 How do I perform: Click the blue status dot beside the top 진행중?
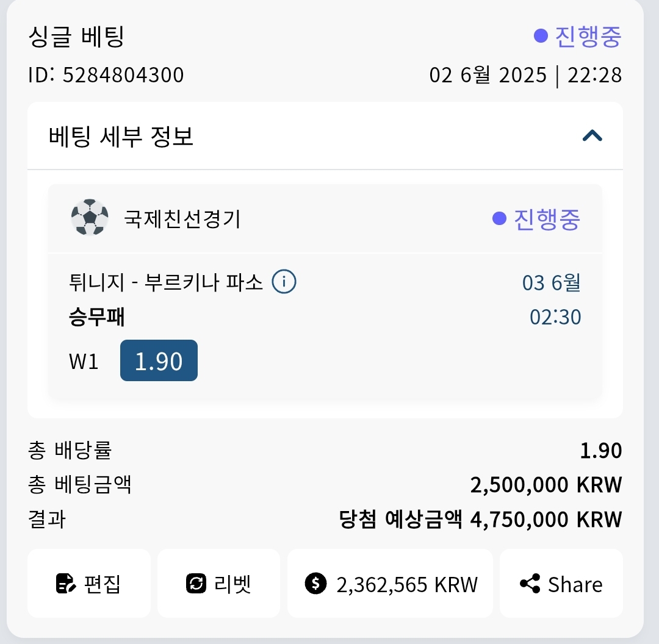coord(541,36)
